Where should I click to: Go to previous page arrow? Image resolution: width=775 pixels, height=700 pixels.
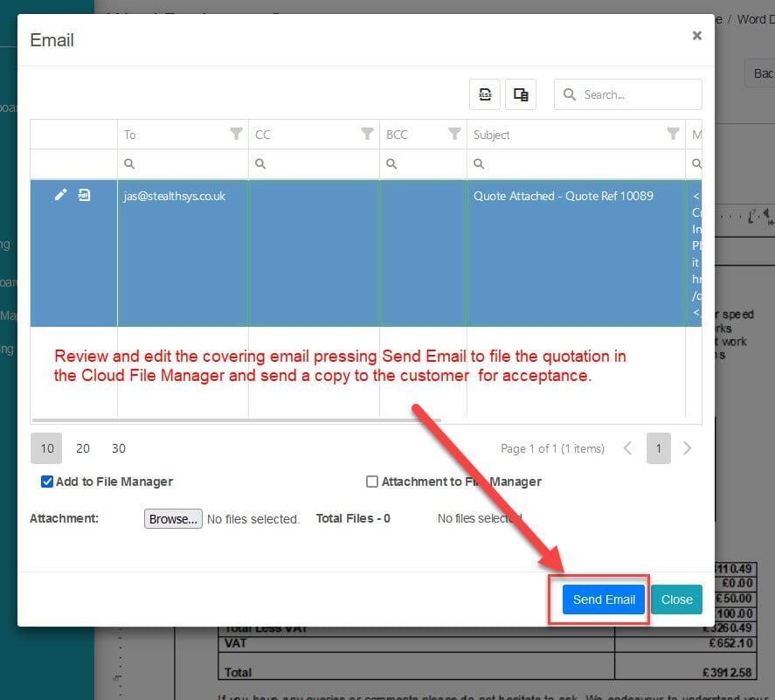(627, 448)
